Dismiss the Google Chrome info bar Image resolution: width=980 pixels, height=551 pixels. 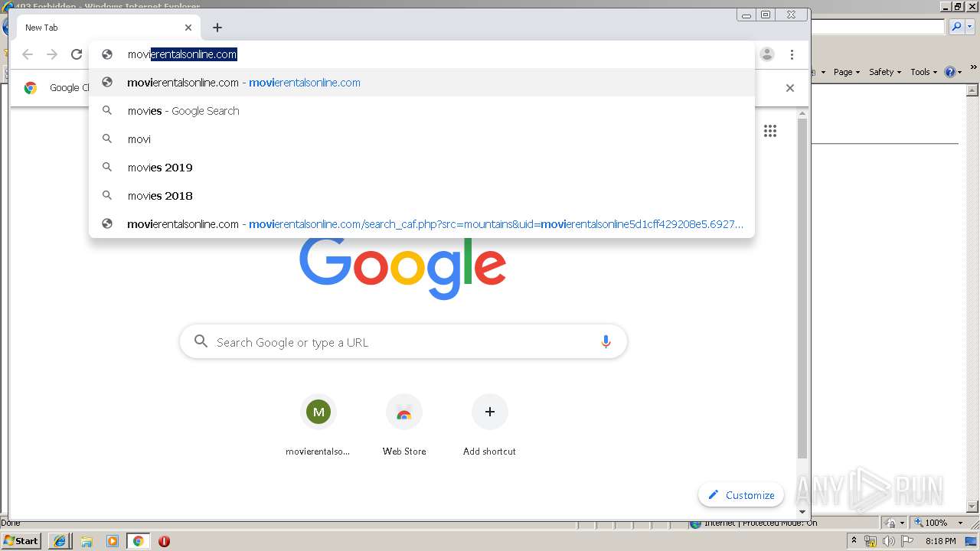click(790, 88)
